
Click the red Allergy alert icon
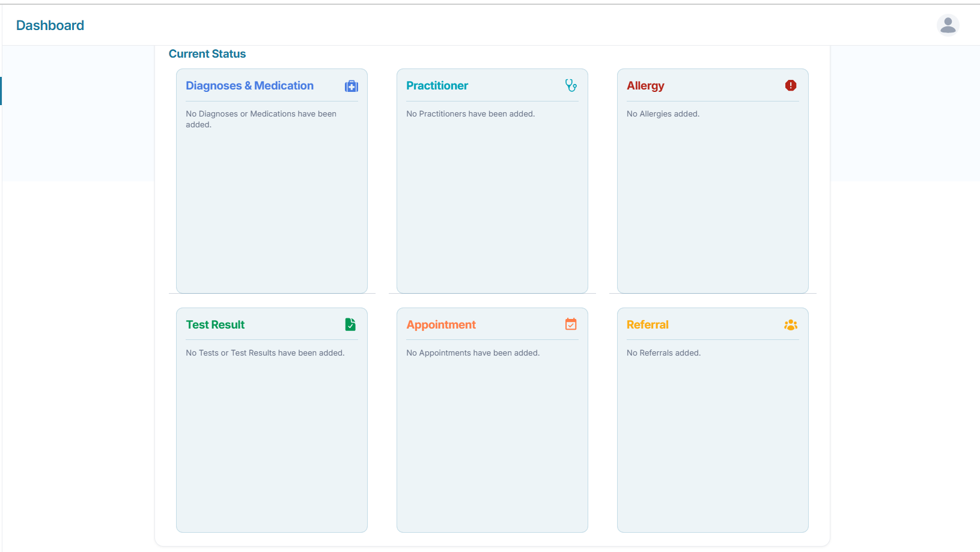pos(791,86)
